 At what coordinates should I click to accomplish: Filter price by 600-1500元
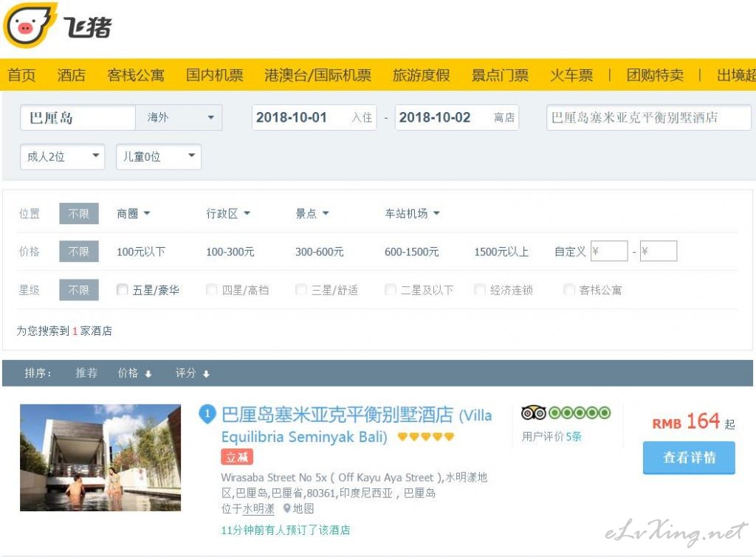point(412,252)
